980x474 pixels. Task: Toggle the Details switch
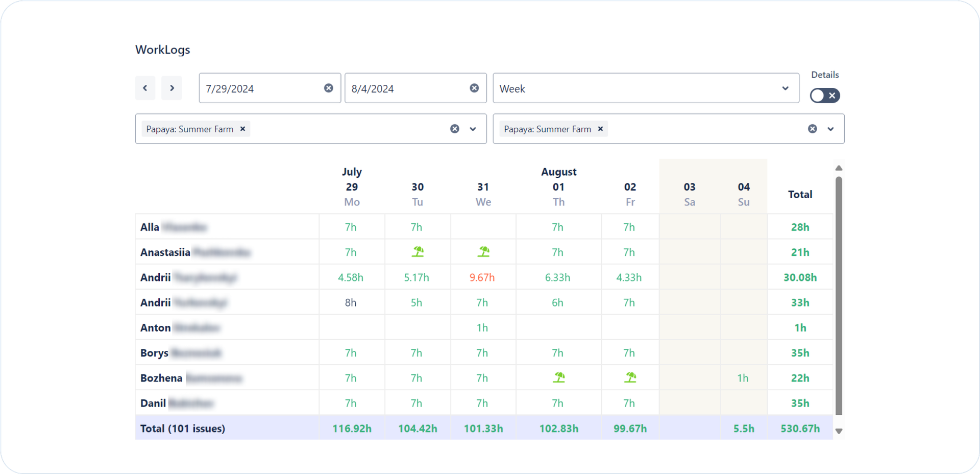(x=825, y=96)
